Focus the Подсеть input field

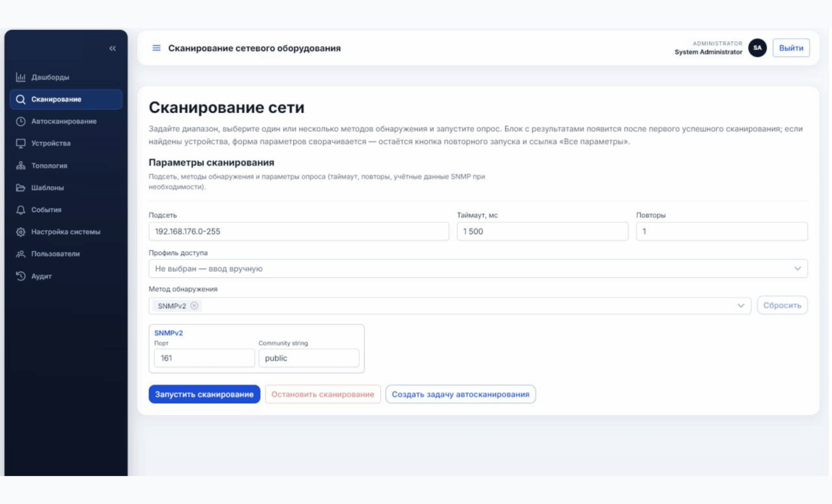coord(299,231)
